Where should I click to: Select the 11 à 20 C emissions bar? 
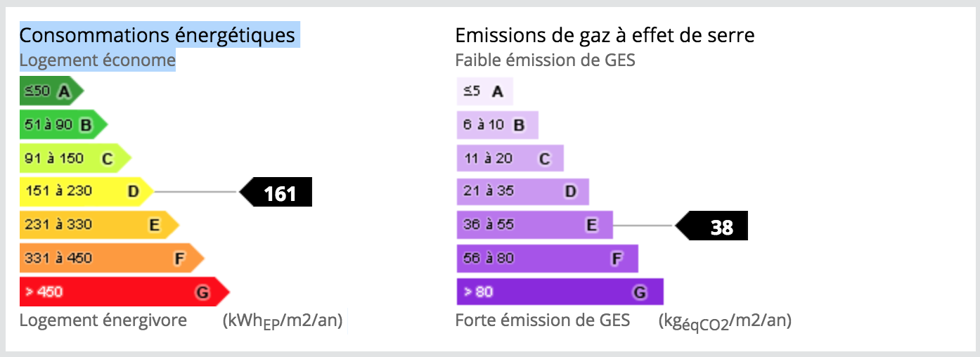pyautogui.click(x=510, y=158)
